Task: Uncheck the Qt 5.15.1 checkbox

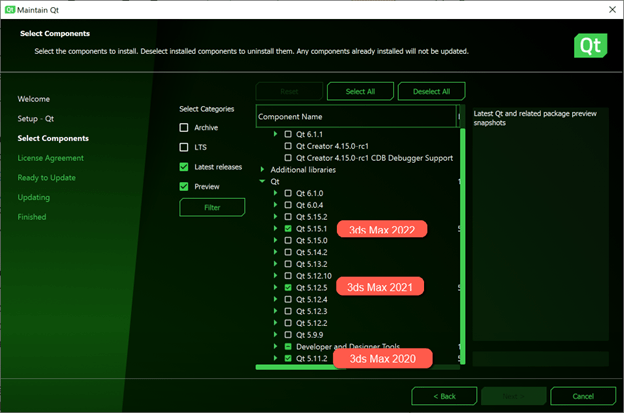Action: tap(288, 229)
